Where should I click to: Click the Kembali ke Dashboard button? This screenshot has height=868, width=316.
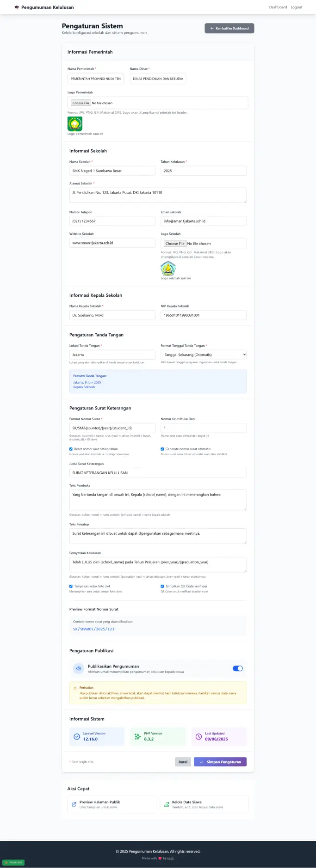tap(229, 28)
